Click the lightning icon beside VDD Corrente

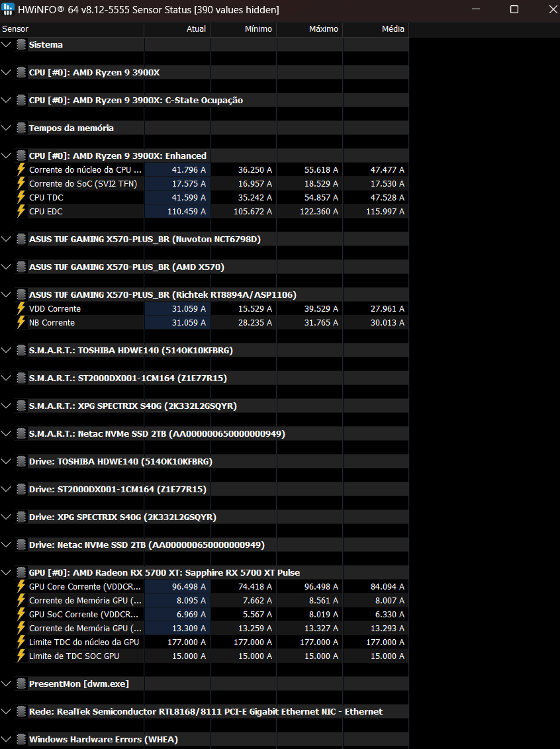[x=21, y=308]
